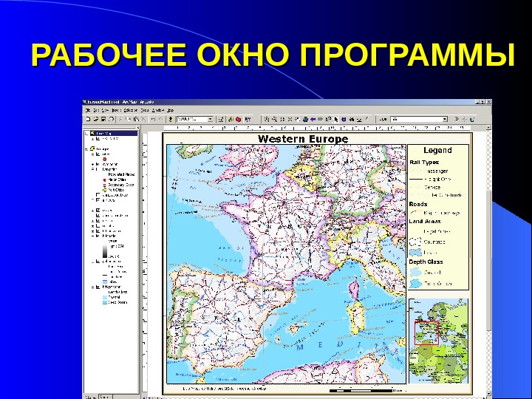Screen dimensions: 532x399
Task: Click the Fixed Zoom Out arrows icon
Action: point(290,119)
